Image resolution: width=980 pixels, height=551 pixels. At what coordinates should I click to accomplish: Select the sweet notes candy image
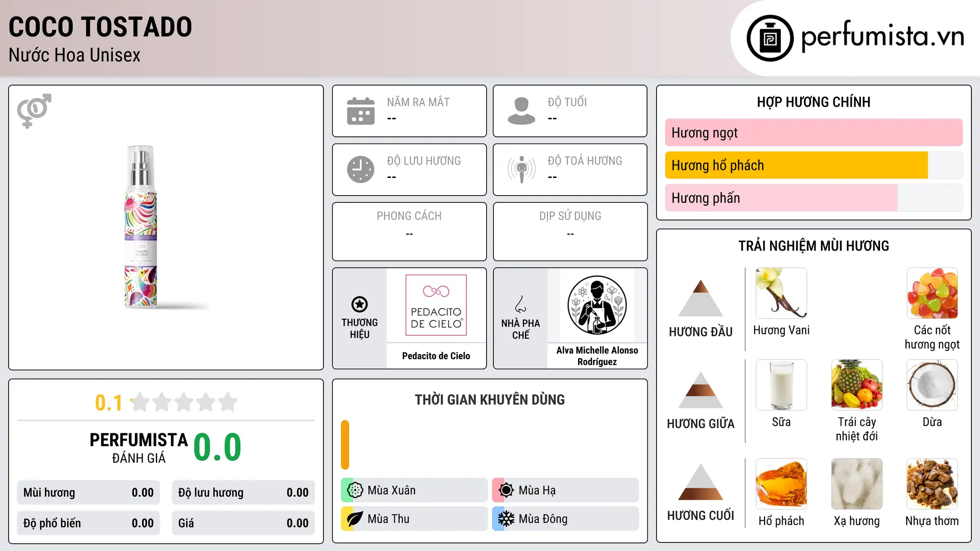tap(932, 293)
